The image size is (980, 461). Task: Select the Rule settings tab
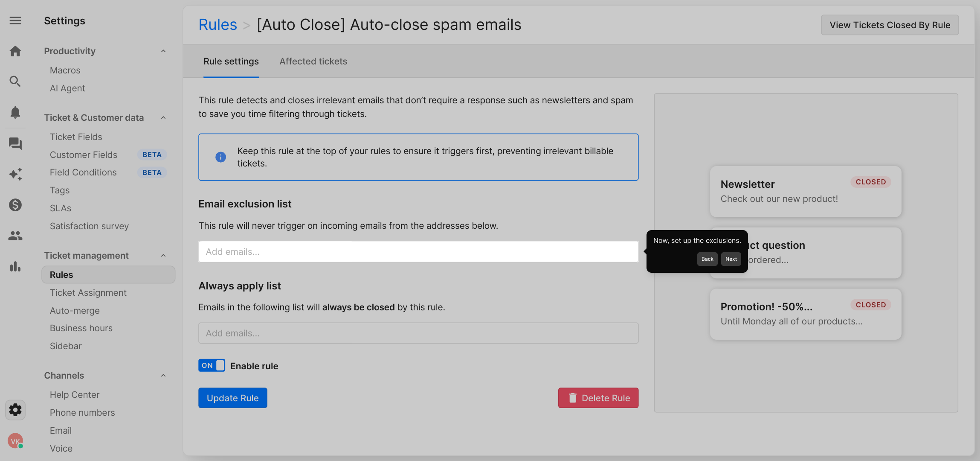coord(231,61)
